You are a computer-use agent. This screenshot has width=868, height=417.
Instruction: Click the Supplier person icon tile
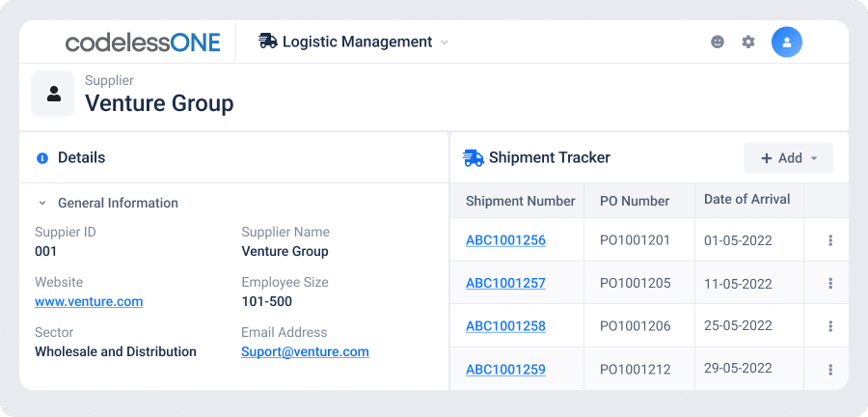click(53, 94)
